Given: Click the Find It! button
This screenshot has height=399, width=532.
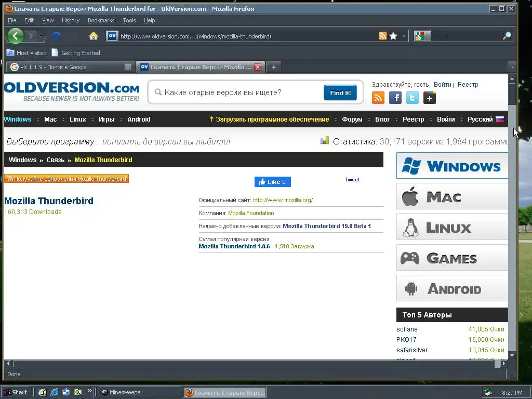Looking at the screenshot, I should [340, 92].
